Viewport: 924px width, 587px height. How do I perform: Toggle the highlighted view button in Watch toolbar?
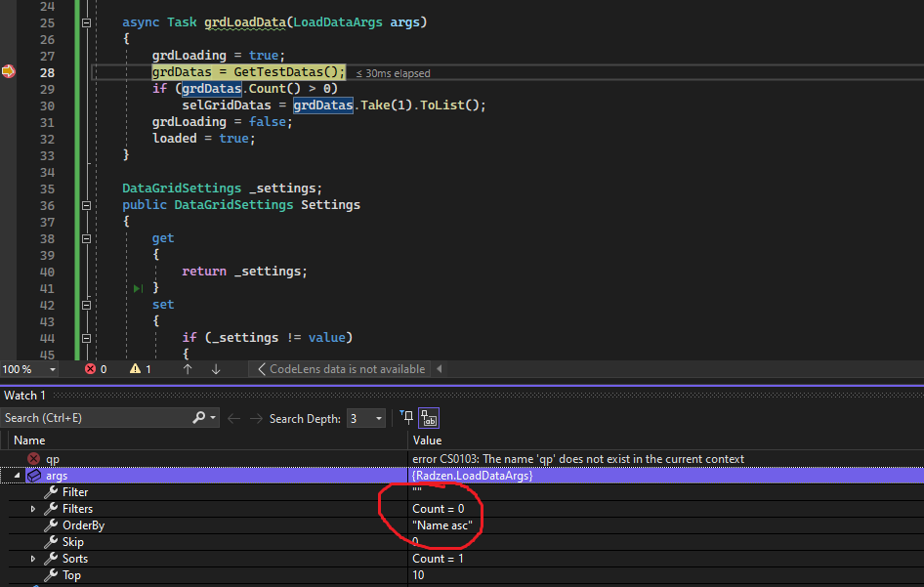tap(429, 418)
